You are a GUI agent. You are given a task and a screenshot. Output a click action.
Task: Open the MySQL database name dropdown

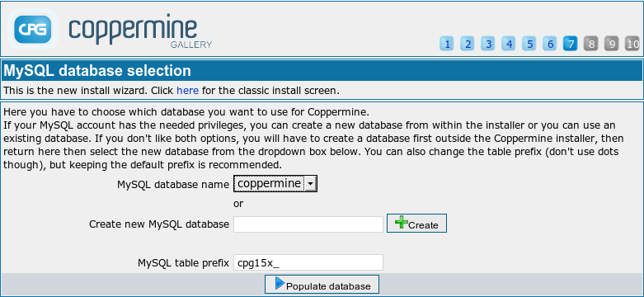[x=275, y=184]
